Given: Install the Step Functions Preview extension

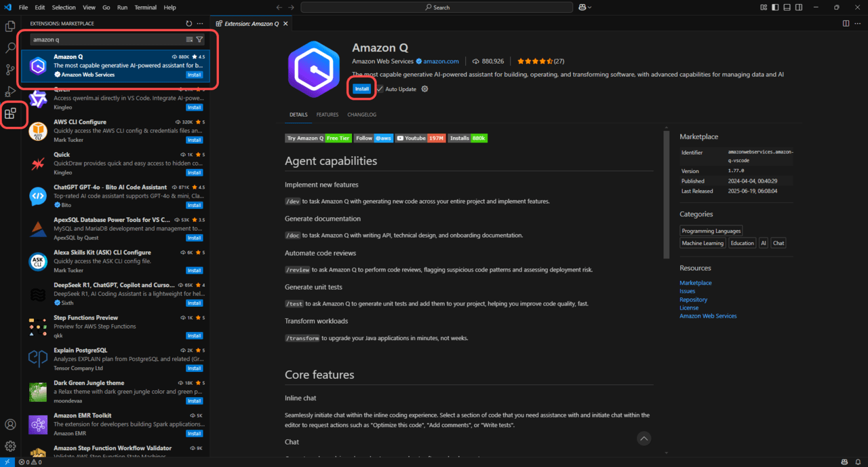Looking at the screenshot, I should 195,335.
